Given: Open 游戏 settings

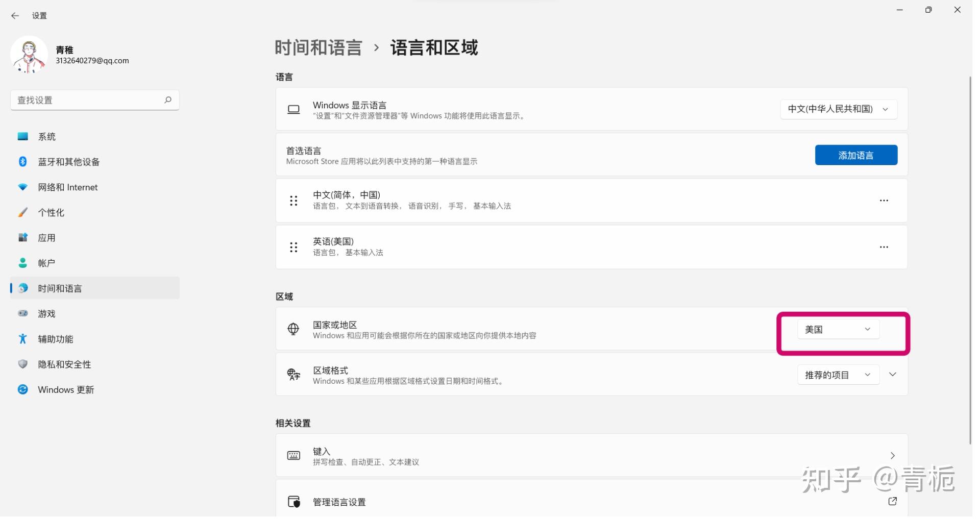Looking at the screenshot, I should pyautogui.click(x=95, y=315).
